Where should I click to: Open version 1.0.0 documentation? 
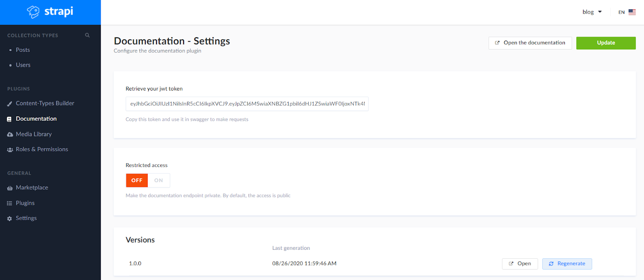point(520,264)
